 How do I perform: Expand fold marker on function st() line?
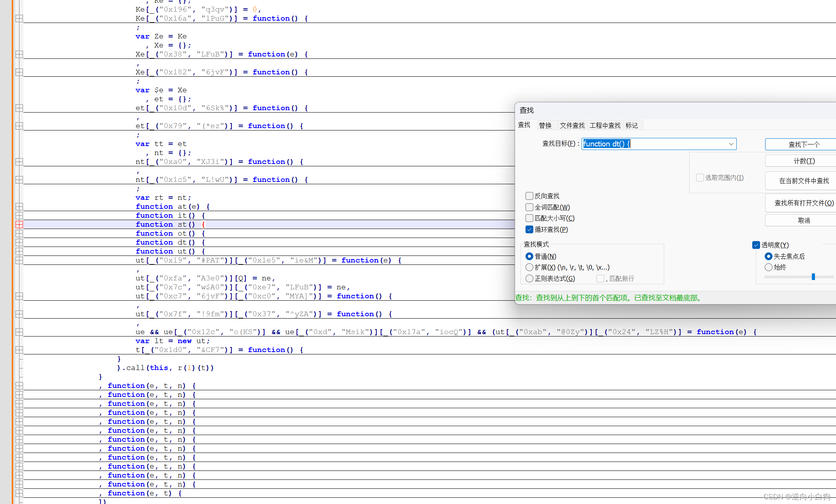tap(19, 224)
